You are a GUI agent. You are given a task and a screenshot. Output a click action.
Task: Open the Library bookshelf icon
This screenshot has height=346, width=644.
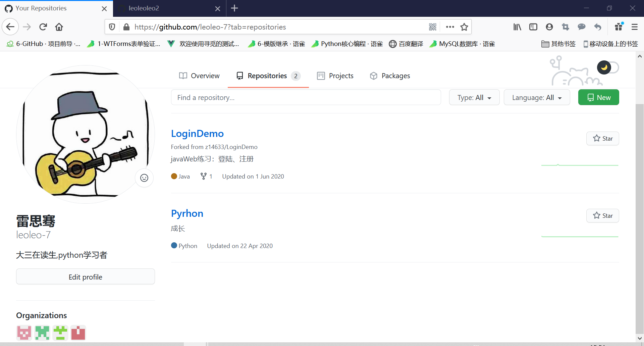tap(517, 27)
